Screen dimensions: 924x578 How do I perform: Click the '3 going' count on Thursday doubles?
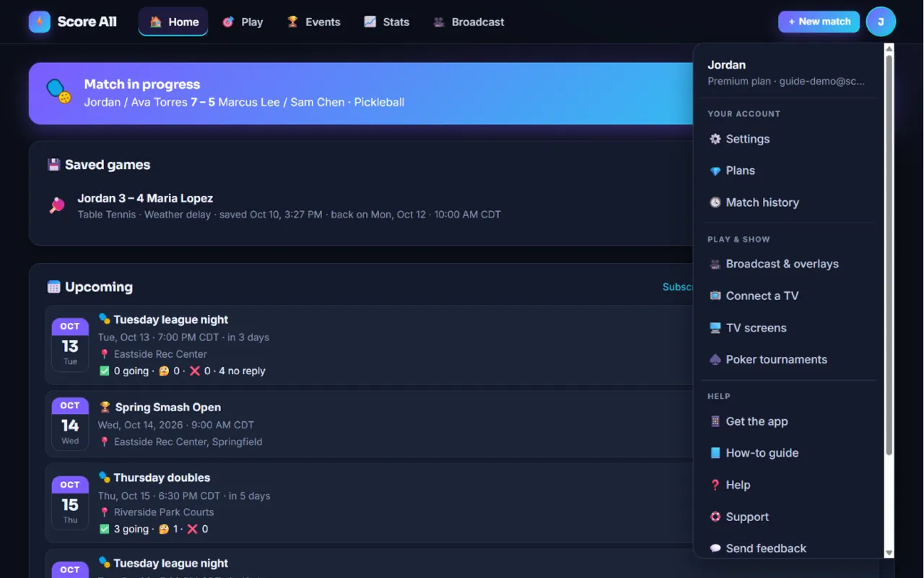[124, 529]
